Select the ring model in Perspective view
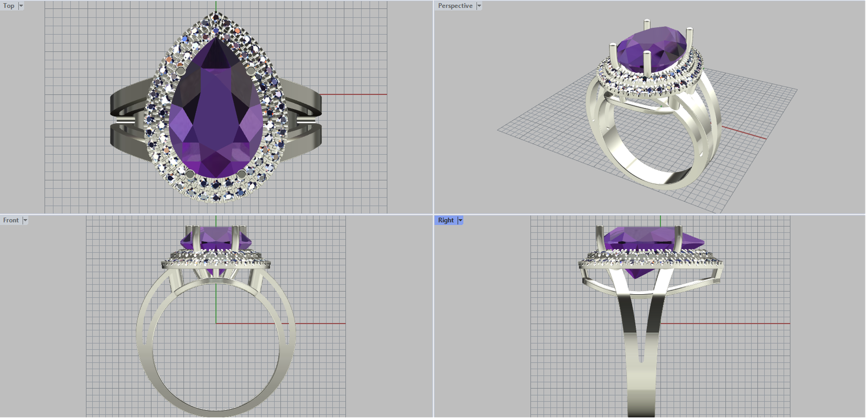Image resolution: width=868 pixels, height=419 pixels. (653, 106)
